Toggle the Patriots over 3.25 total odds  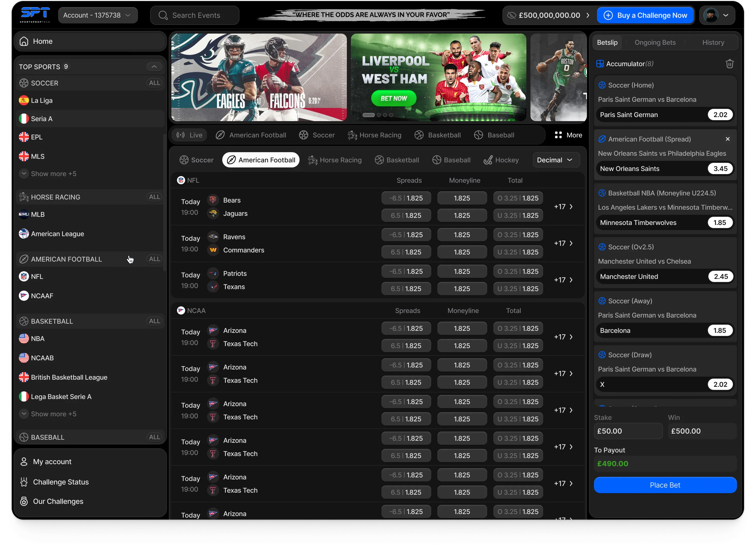click(x=518, y=272)
